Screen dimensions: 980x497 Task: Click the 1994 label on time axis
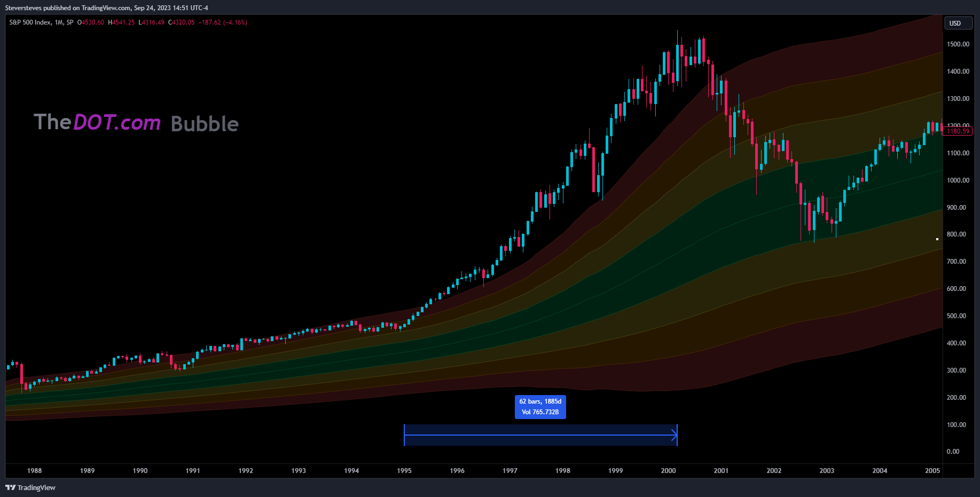coord(352,471)
